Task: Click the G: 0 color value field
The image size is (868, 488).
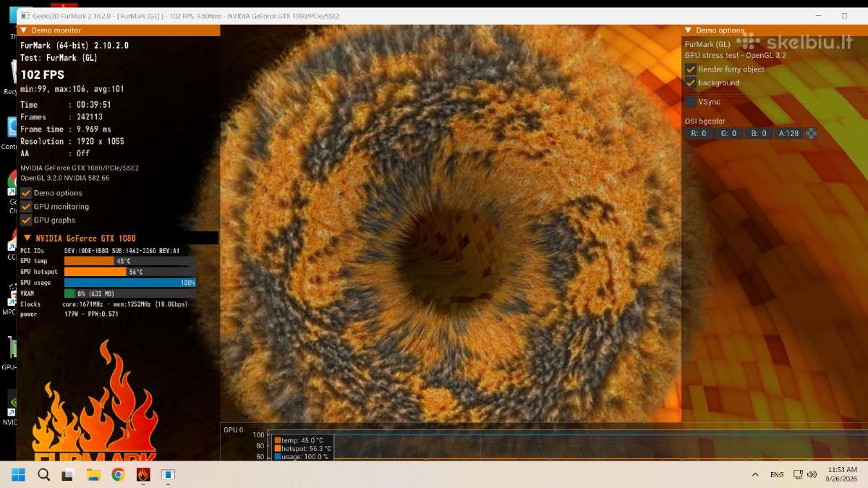Action: [729, 133]
